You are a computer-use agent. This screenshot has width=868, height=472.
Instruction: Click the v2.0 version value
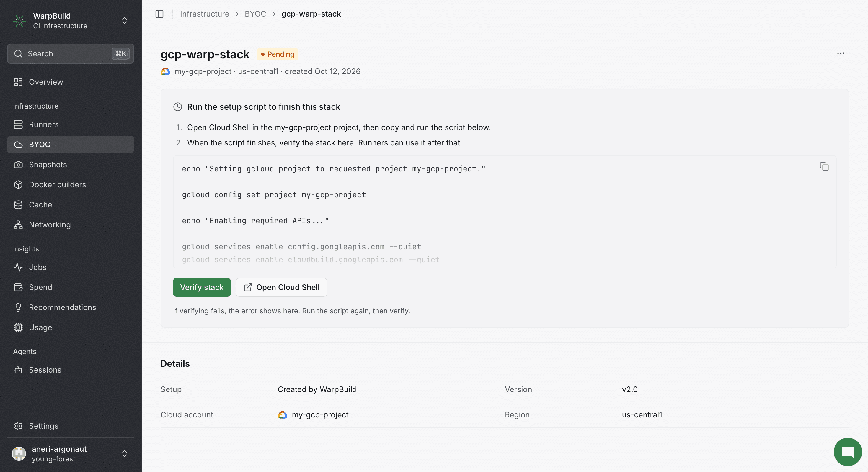pos(630,389)
